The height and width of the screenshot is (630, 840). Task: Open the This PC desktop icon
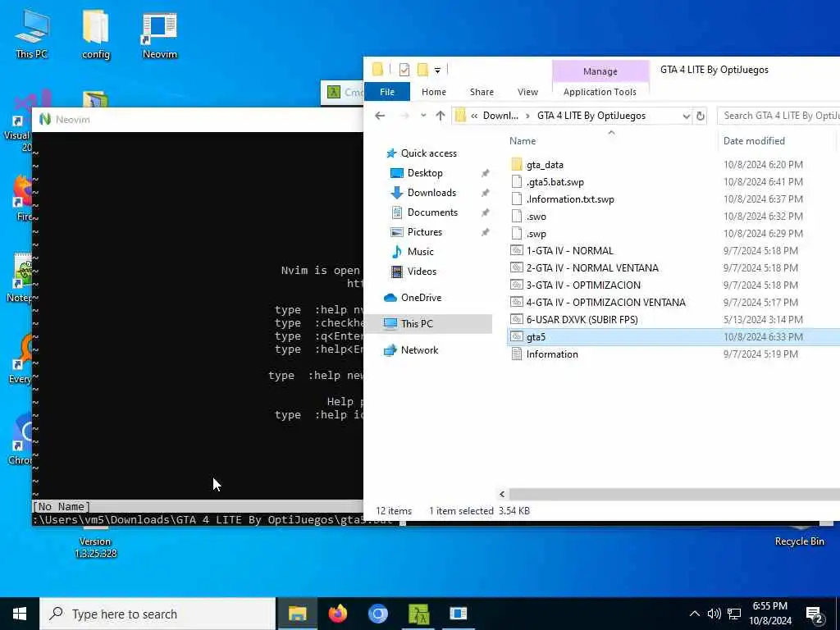click(31, 33)
